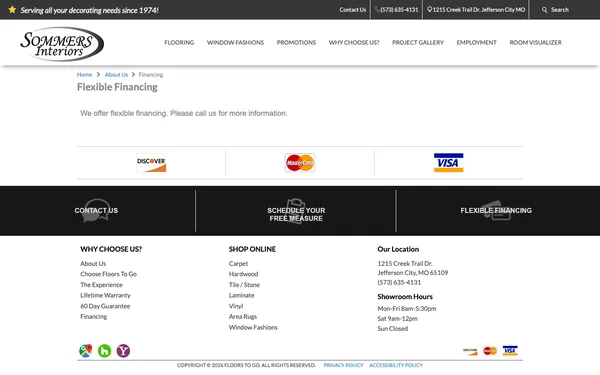Click the large Visa card logo
This screenshot has height=375, width=600.
tap(448, 163)
